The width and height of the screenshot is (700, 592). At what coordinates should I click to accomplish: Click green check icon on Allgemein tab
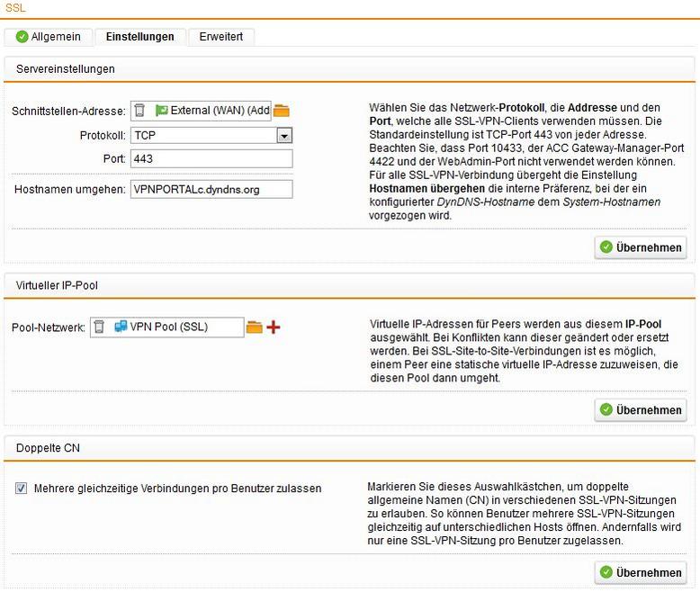point(22,37)
